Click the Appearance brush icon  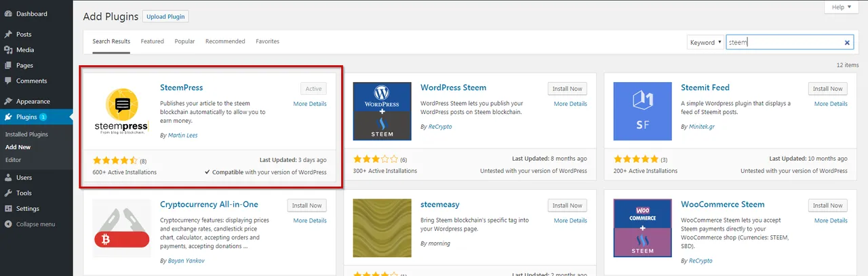click(x=8, y=101)
